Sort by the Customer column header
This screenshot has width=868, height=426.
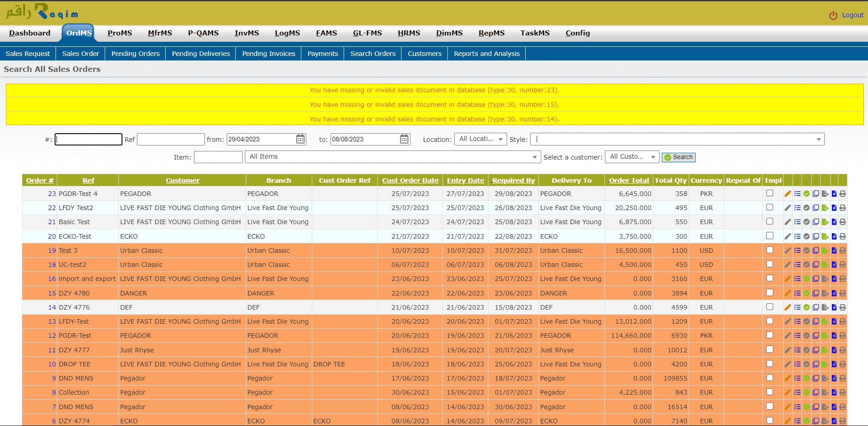point(183,180)
